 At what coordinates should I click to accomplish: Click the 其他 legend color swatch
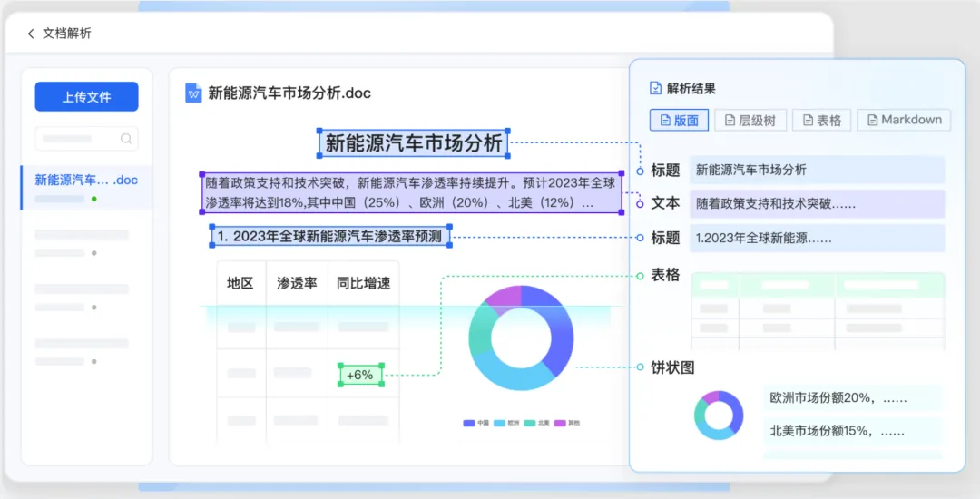coord(560,423)
